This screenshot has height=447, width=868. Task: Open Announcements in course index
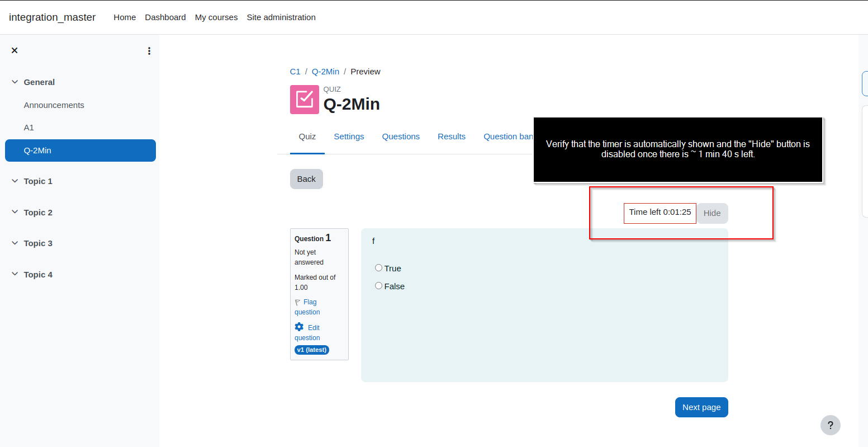point(54,105)
